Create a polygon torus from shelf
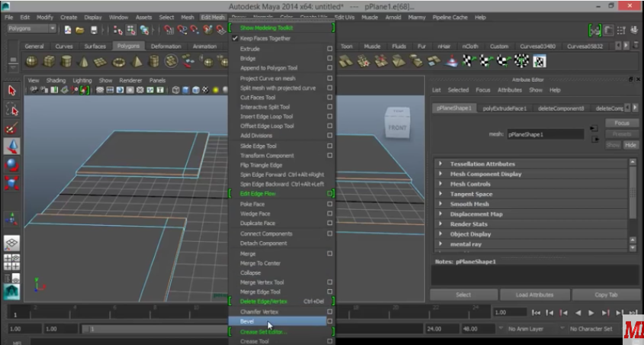This screenshot has width=644, height=345. [x=119, y=62]
